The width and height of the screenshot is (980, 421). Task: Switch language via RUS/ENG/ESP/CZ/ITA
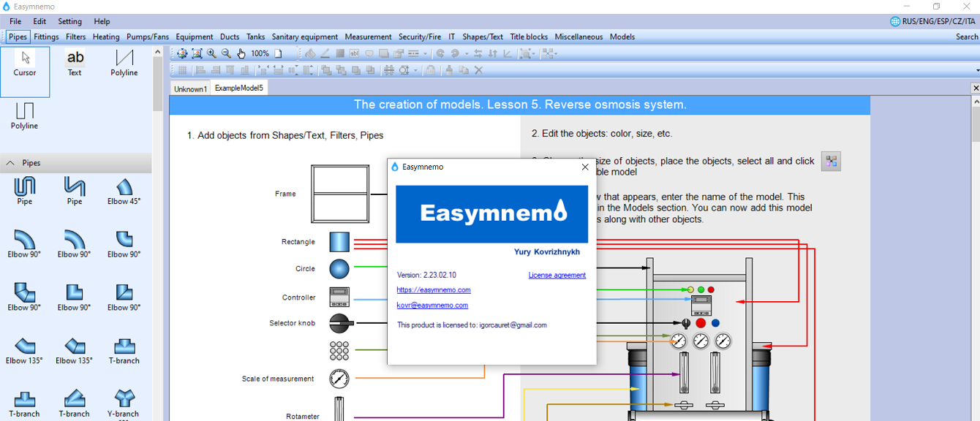933,21
